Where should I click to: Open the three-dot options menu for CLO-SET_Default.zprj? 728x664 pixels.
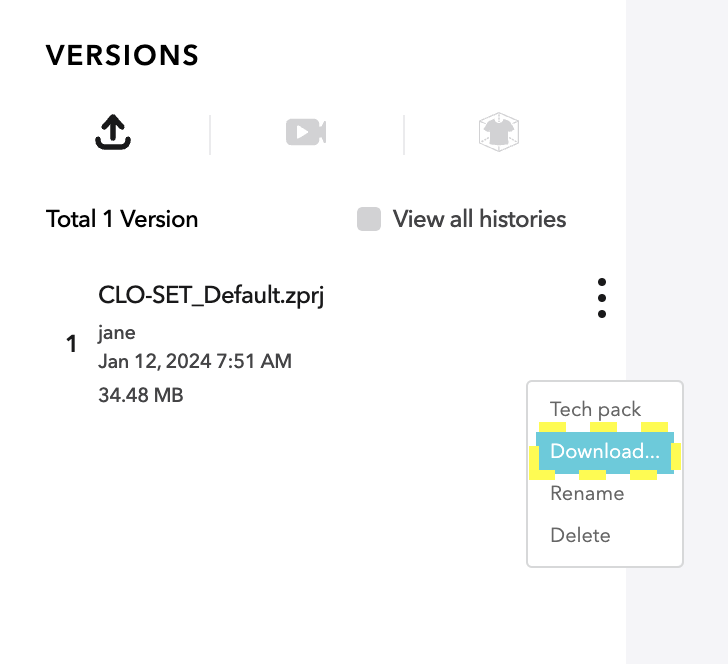coord(602,298)
